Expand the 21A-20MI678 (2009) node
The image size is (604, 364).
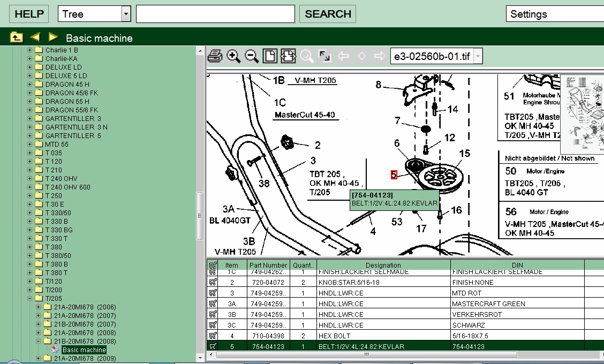(38, 358)
